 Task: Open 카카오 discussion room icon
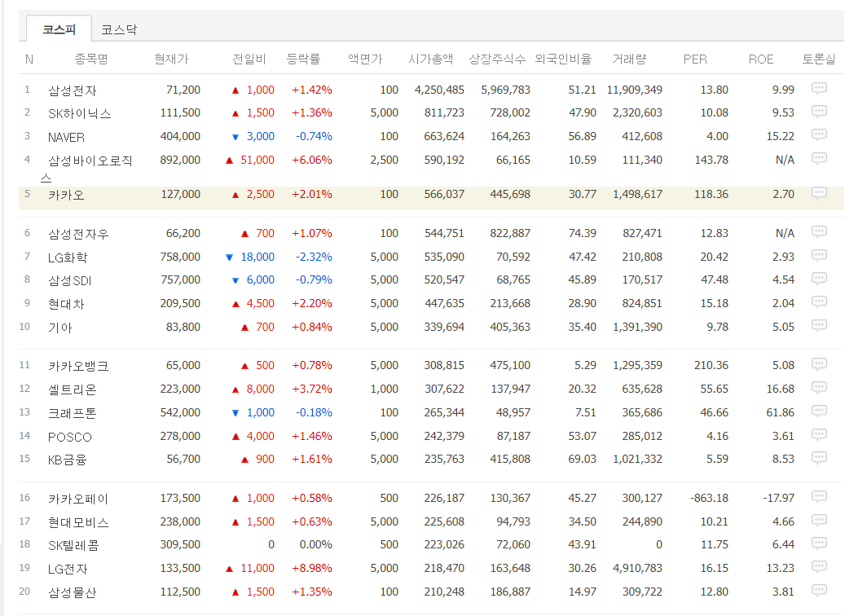pos(819,193)
